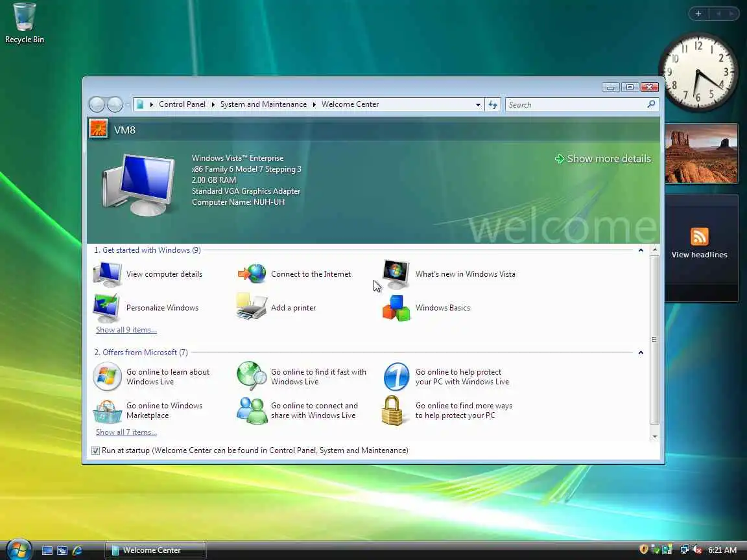Select the Connect to the Internet globe icon
The image size is (747, 560).
click(252, 274)
